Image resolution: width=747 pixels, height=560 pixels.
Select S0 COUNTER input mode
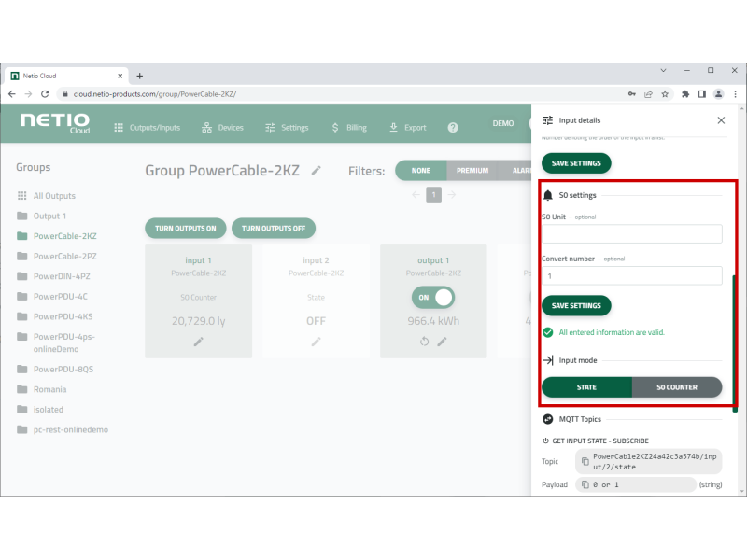pyautogui.click(x=677, y=387)
